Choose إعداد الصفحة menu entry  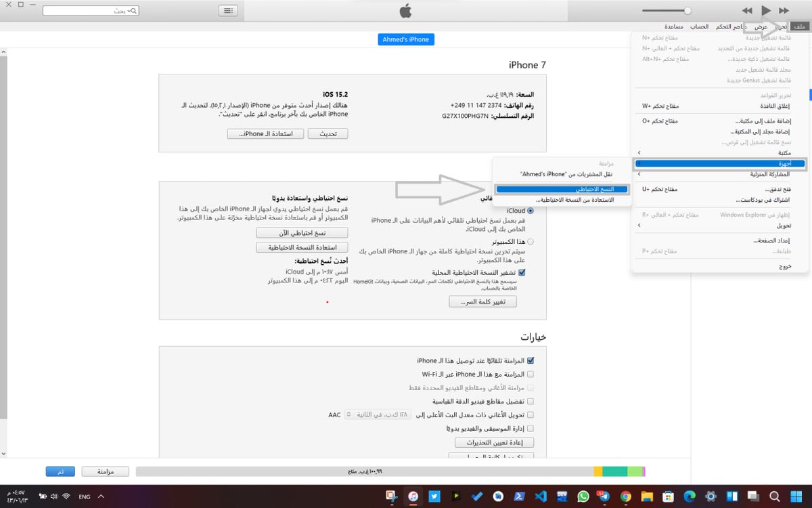(720, 240)
